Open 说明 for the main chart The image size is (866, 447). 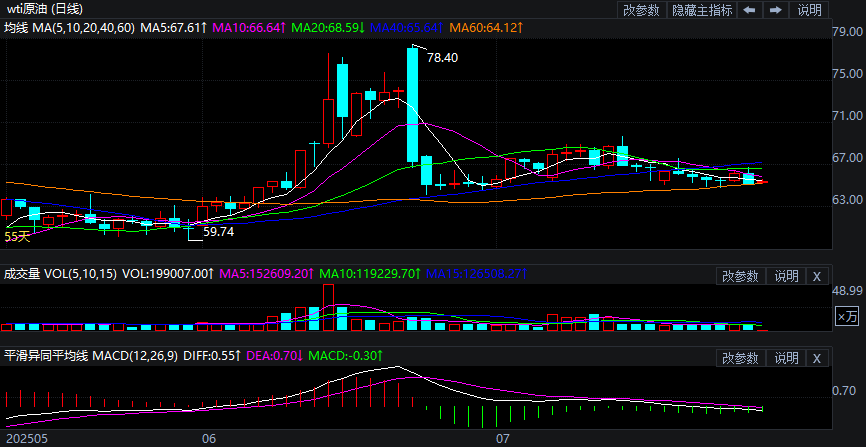809,10
